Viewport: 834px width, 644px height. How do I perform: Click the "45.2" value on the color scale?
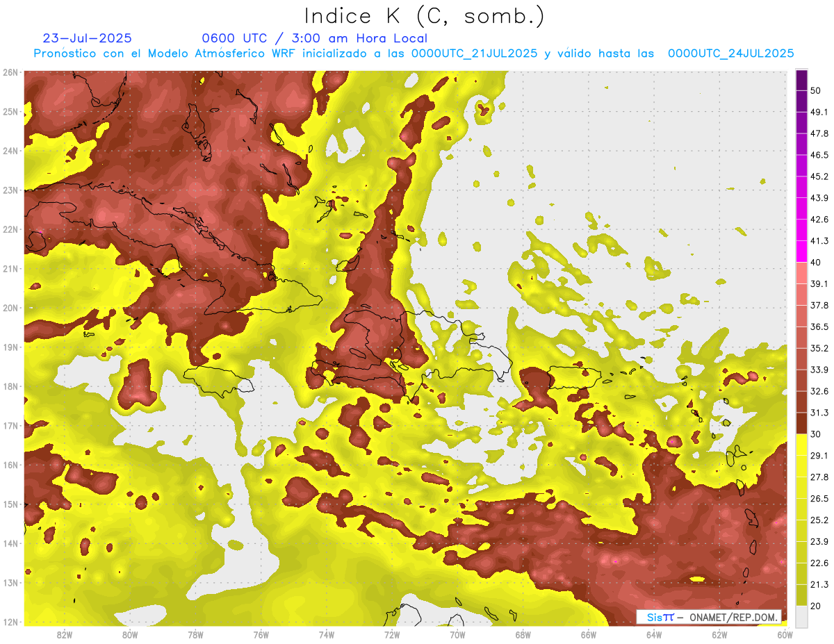(x=819, y=176)
